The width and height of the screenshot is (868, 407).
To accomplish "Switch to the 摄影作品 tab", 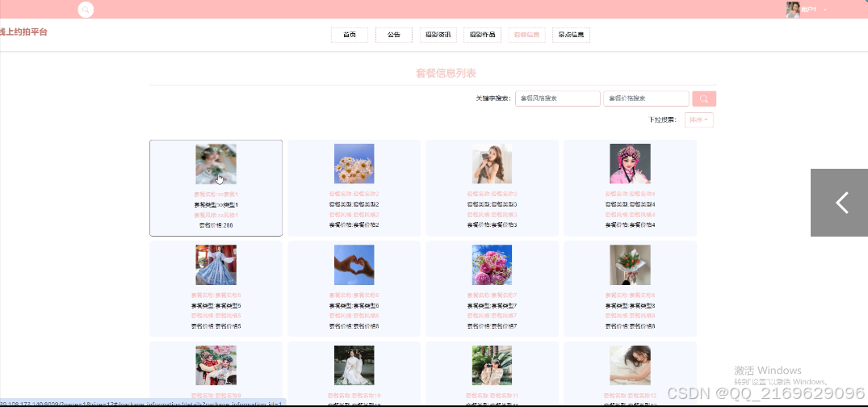I will point(482,35).
